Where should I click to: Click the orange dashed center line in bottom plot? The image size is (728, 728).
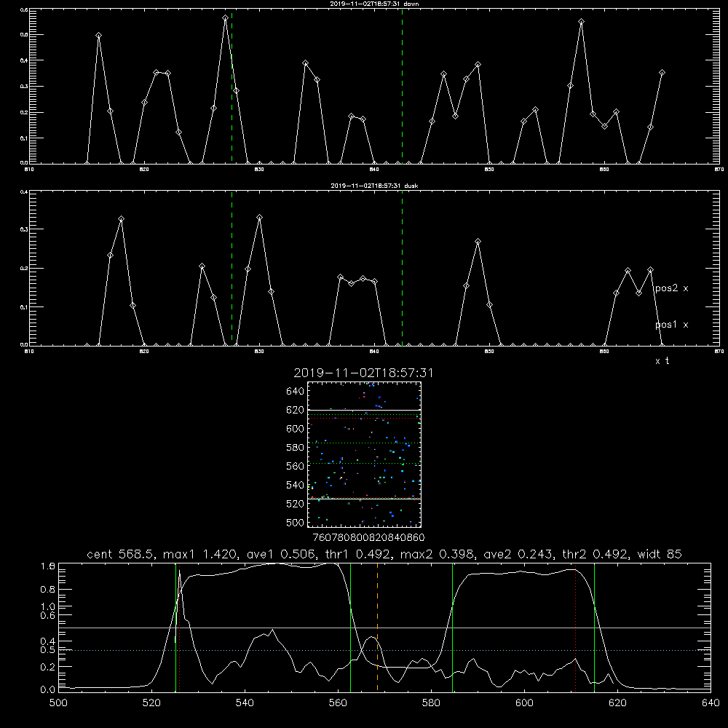pyautogui.click(x=377, y=627)
